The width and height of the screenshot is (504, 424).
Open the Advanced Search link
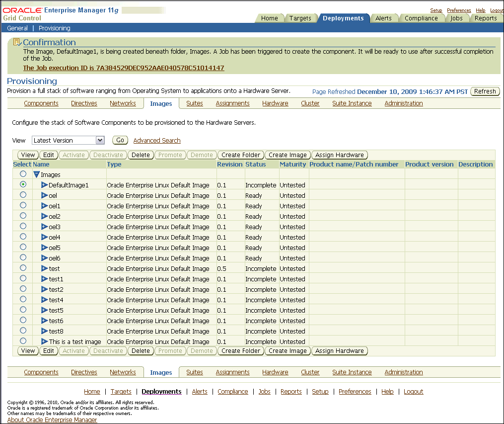pos(157,141)
